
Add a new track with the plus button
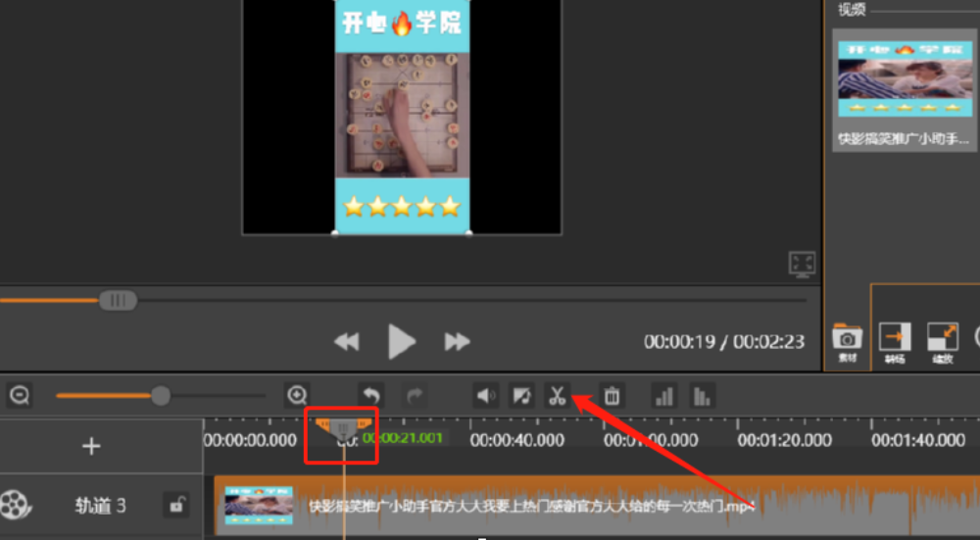pos(91,446)
